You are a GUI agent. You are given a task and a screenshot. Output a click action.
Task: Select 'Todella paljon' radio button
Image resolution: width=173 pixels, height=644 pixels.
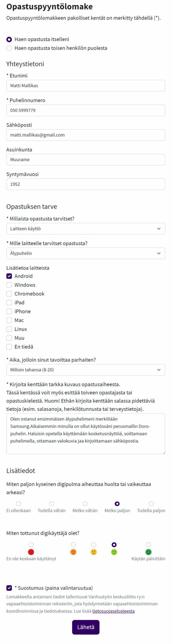151,503
